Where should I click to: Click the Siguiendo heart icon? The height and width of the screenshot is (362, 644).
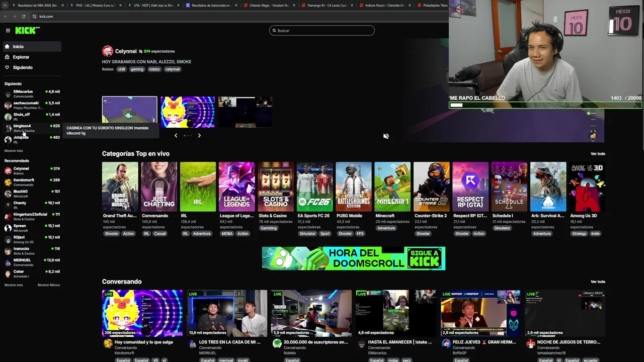(7, 67)
